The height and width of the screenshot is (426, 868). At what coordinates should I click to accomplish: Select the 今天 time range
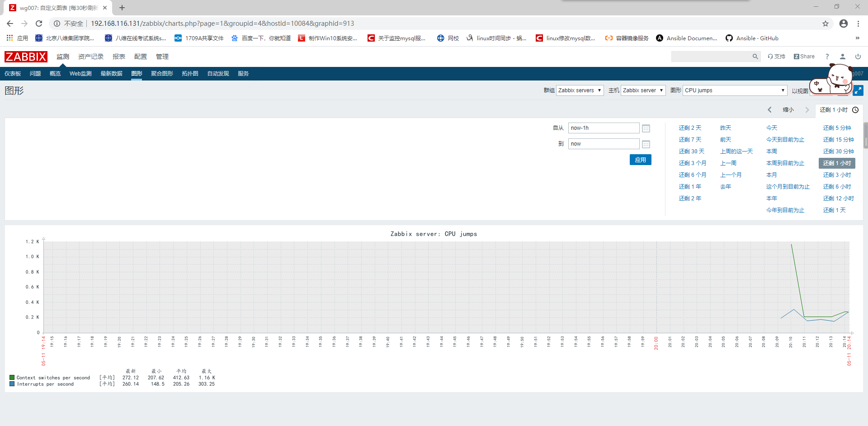(772, 128)
